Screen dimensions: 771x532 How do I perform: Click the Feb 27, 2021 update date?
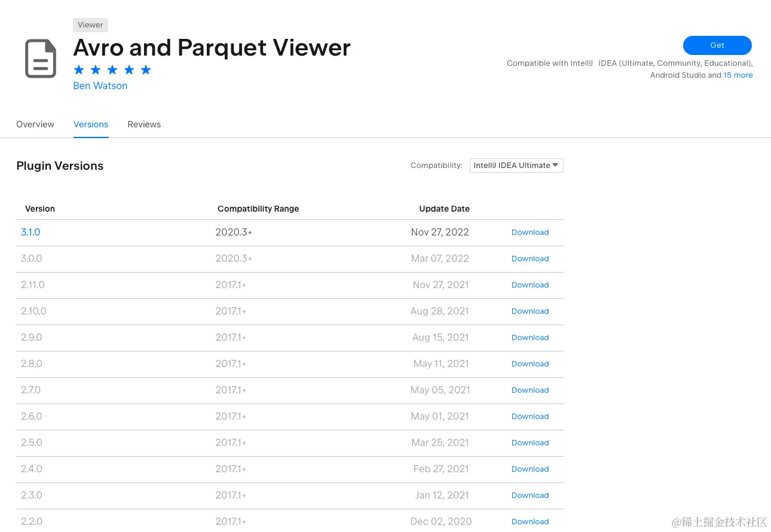point(441,469)
